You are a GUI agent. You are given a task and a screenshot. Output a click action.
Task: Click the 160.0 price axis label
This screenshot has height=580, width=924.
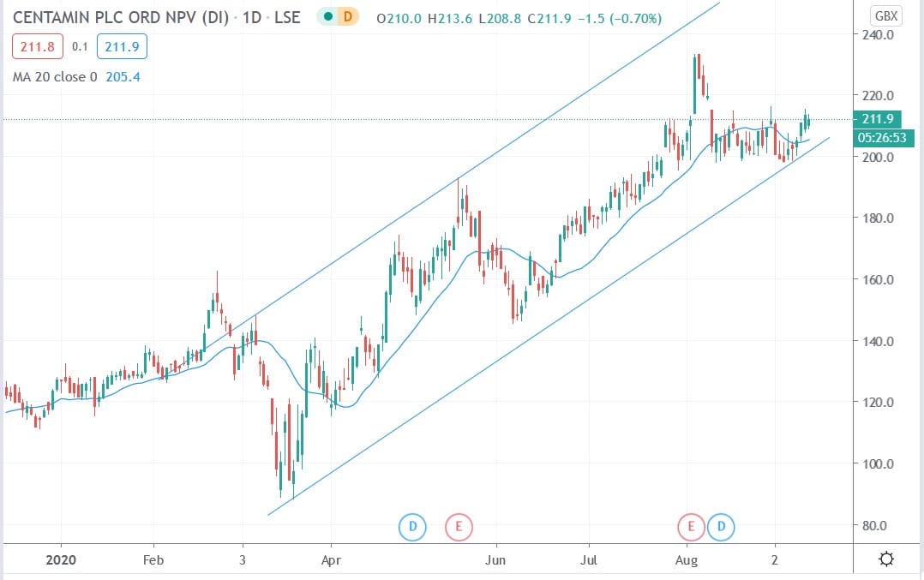[x=878, y=279]
